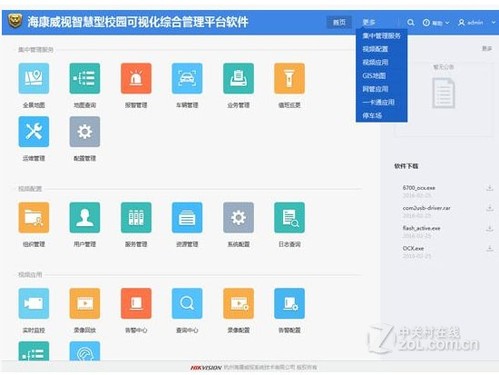The image size is (499, 375).
Task: Click the com2usb-driver.rar file name
Action: pos(426,208)
